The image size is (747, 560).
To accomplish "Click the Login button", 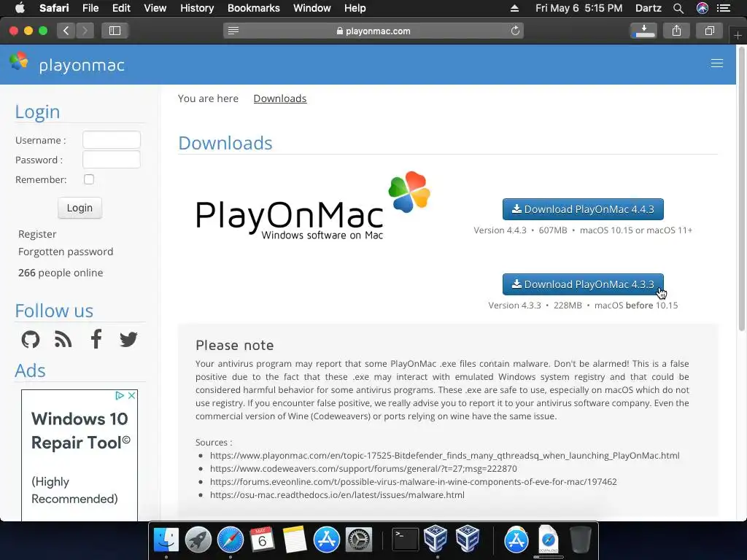I will pos(80,208).
